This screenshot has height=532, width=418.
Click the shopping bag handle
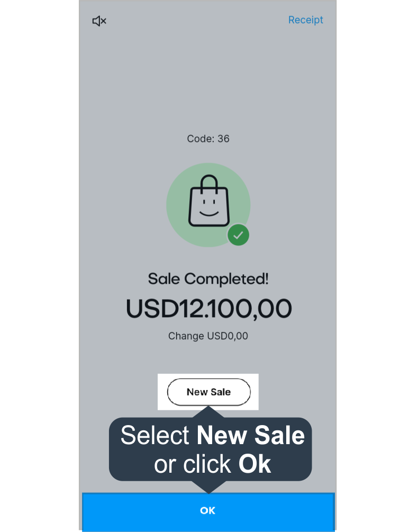pos(209,184)
